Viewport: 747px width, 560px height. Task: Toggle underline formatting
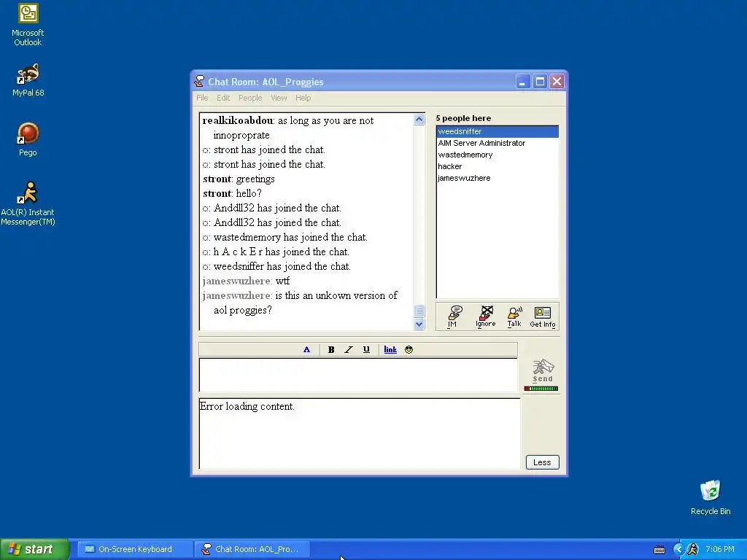pyautogui.click(x=366, y=349)
